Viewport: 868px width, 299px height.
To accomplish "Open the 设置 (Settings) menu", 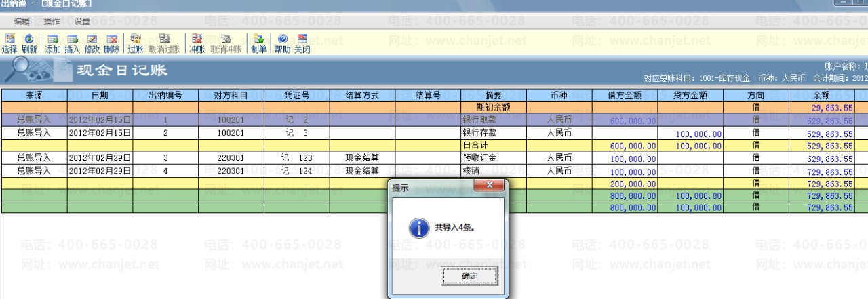I will click(x=82, y=22).
